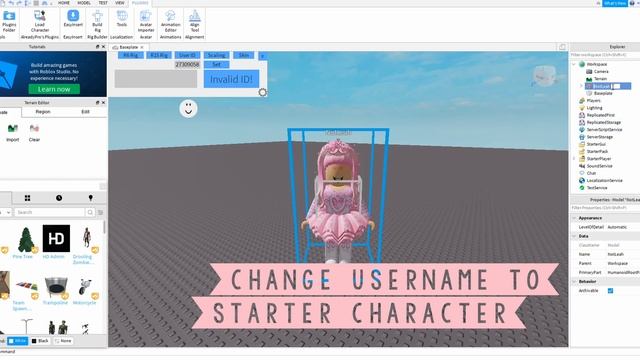Select the Baseplate document tab
640x360 pixels.
pyautogui.click(x=128, y=47)
